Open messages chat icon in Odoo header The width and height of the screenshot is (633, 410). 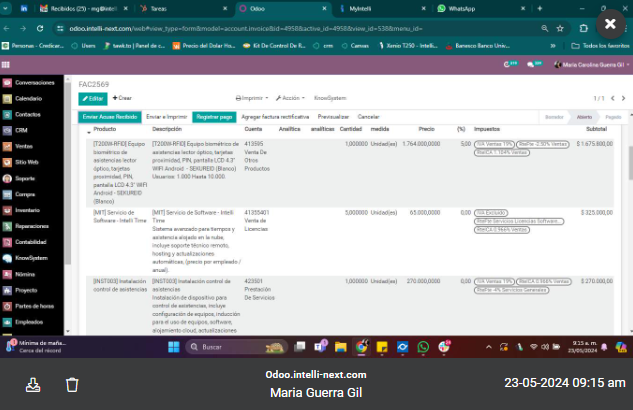click(x=534, y=65)
